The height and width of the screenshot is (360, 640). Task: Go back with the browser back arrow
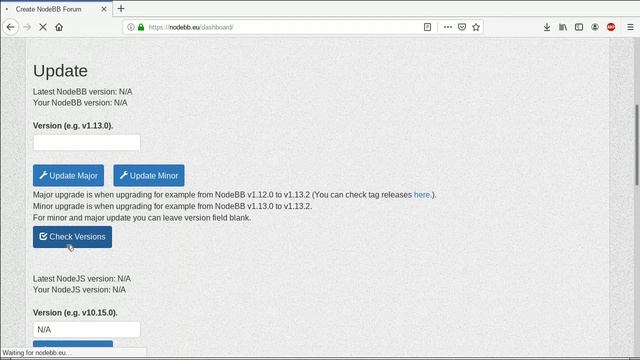click(11, 27)
